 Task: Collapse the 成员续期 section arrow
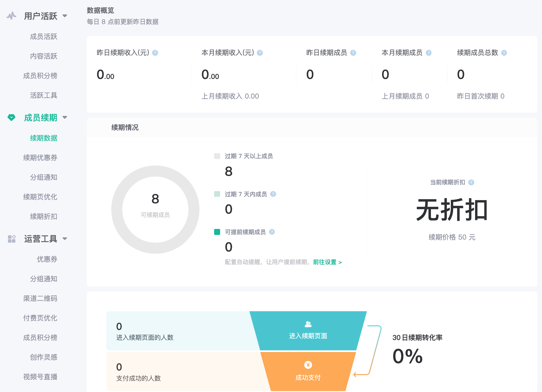[x=65, y=118]
